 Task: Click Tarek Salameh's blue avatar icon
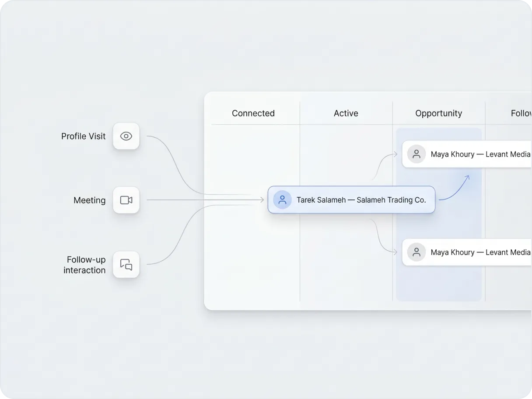[x=282, y=200]
